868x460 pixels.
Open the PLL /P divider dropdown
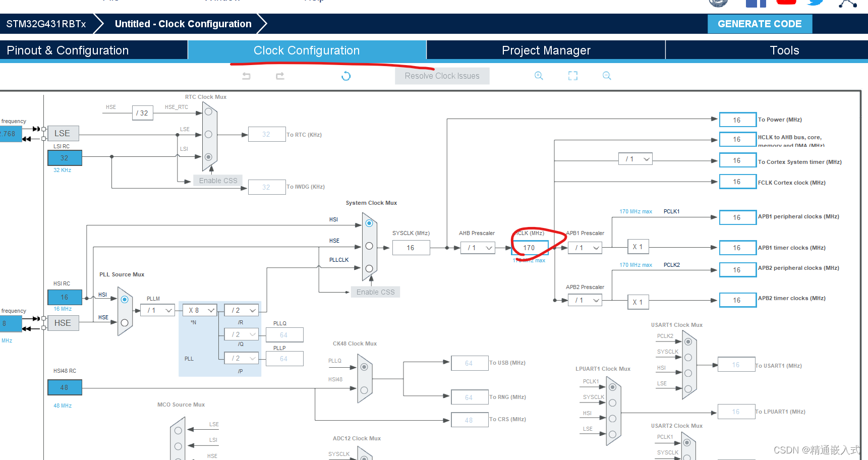tap(242, 358)
